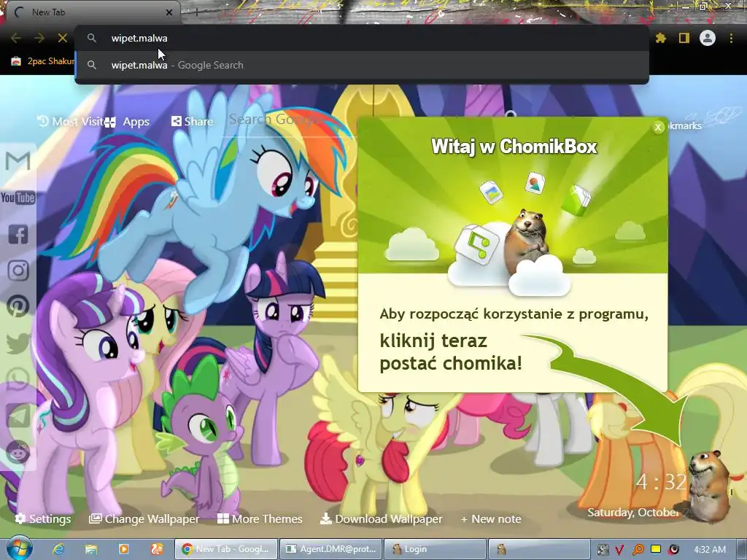Click the kliknij teraz postać chomika text
747x560 pixels.
coord(451,352)
